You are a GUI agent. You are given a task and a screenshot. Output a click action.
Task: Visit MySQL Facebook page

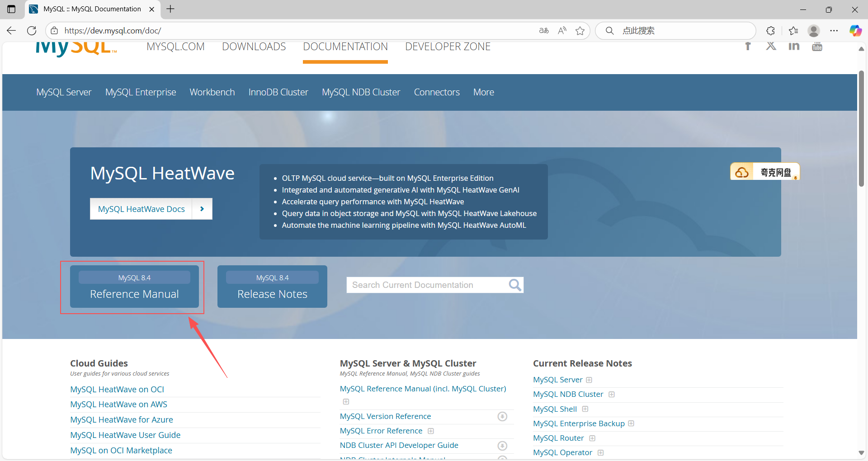[x=748, y=46]
